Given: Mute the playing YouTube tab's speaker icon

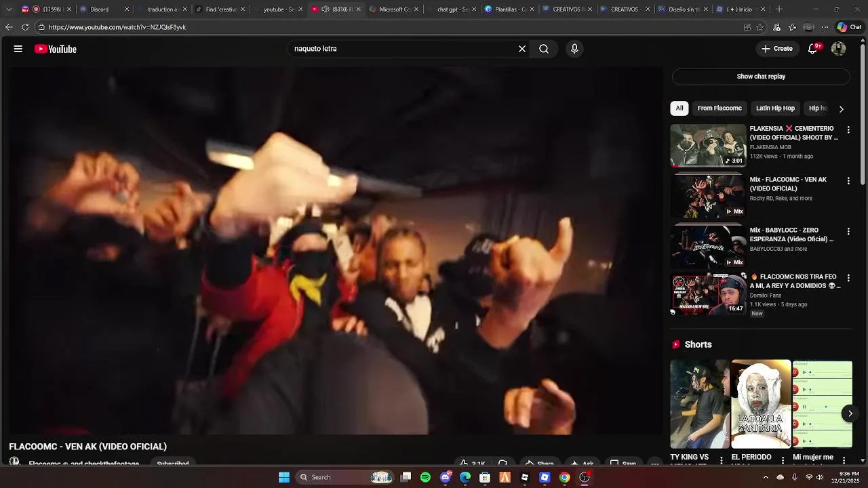Looking at the screenshot, I should point(325,9).
